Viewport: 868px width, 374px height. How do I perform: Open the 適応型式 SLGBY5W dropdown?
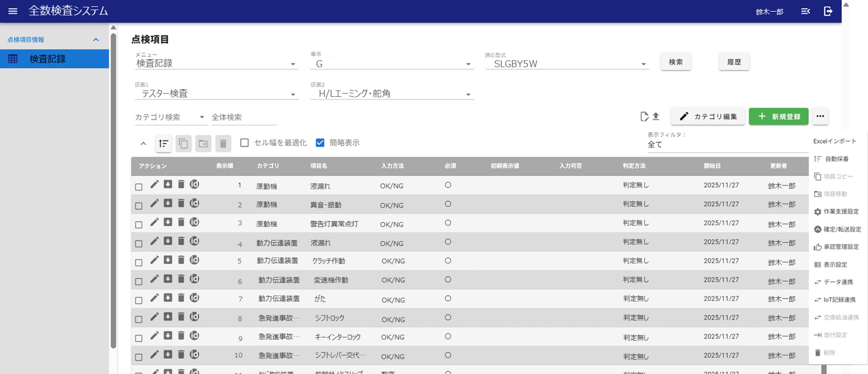(566, 64)
